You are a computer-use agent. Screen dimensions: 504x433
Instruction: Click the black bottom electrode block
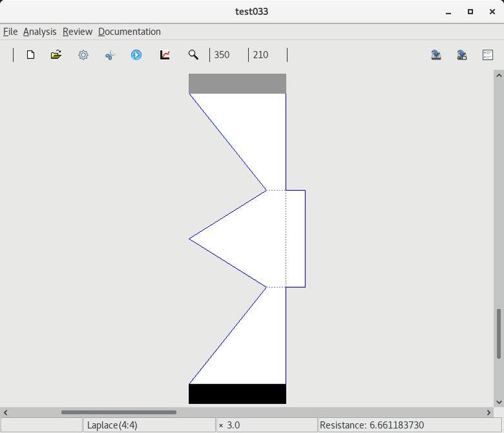pos(237,394)
